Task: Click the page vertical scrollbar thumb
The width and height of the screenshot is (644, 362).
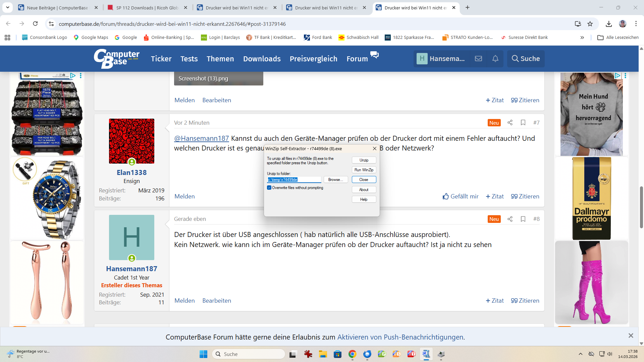Action: point(641,208)
